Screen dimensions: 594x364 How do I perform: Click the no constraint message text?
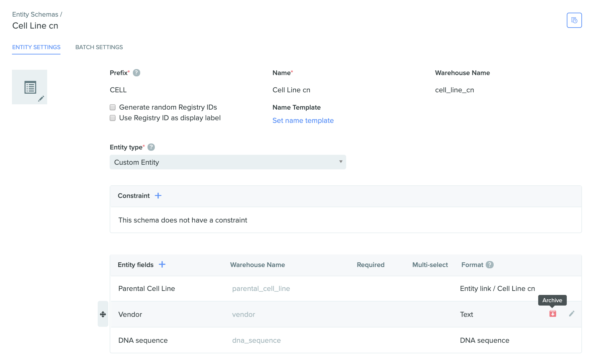point(183,220)
